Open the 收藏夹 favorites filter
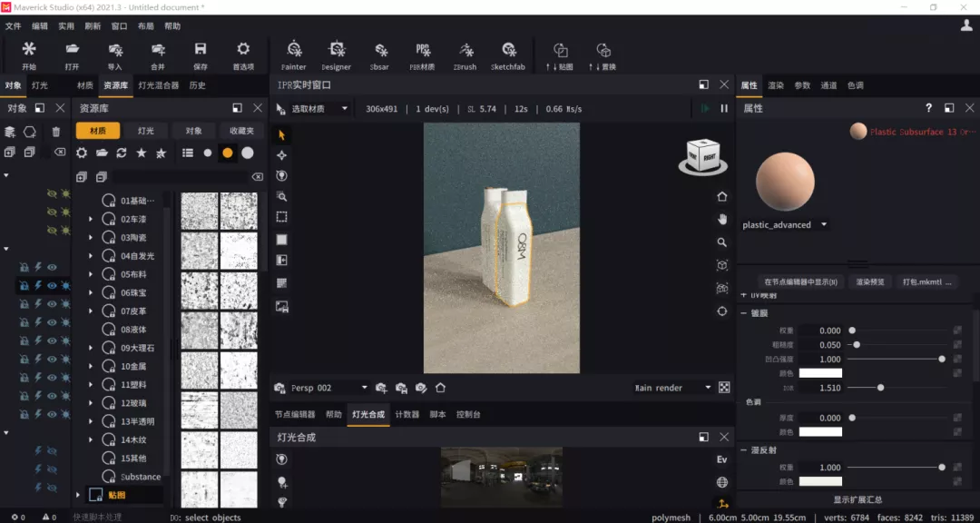 (242, 131)
